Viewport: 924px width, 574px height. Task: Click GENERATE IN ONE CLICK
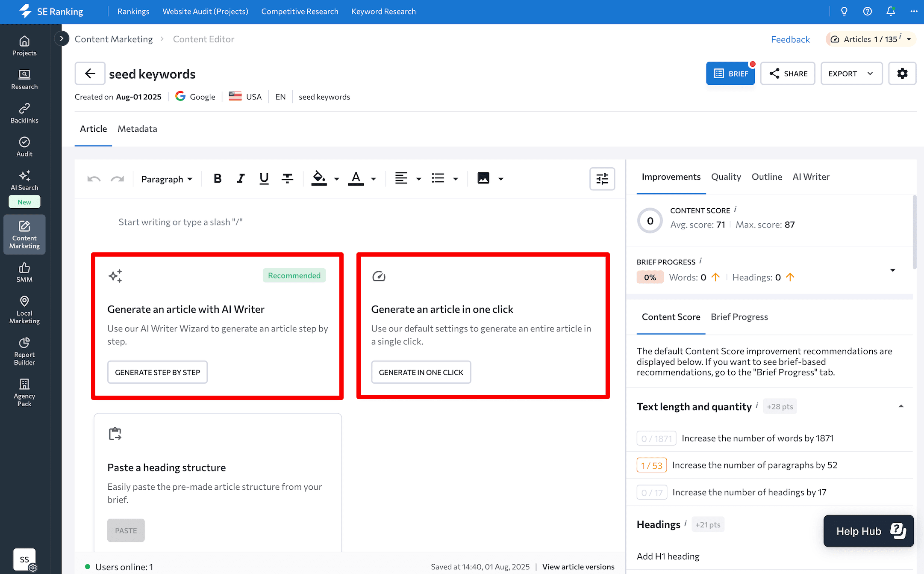(421, 372)
